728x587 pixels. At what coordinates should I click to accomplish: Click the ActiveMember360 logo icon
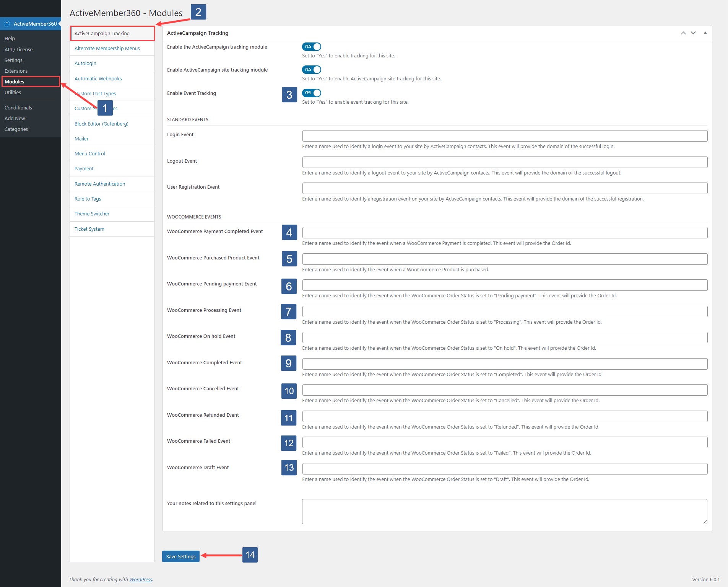click(7, 24)
